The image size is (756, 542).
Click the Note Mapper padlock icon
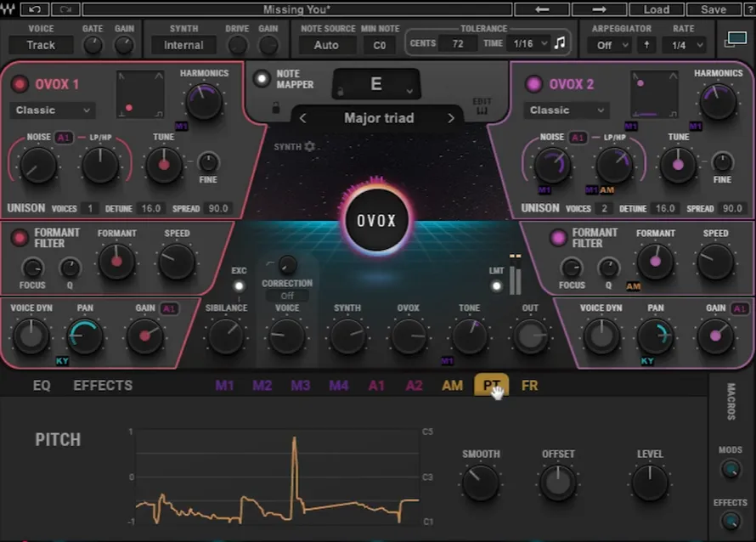click(x=276, y=107)
